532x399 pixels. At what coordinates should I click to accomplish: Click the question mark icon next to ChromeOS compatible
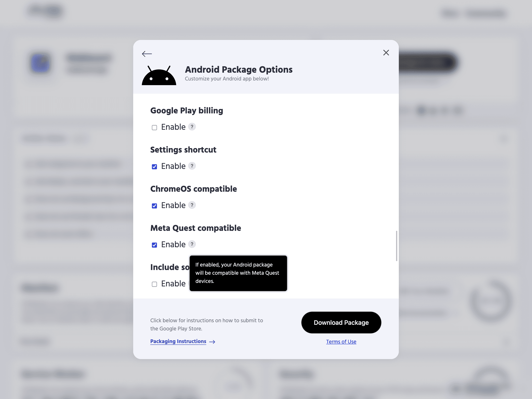[x=191, y=205]
